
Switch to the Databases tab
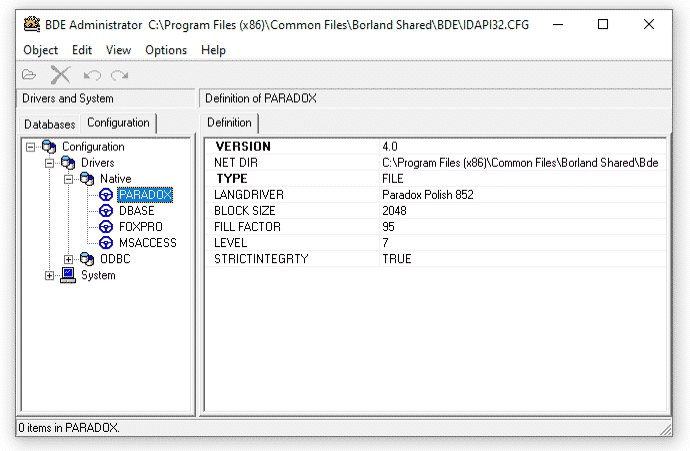(50, 125)
